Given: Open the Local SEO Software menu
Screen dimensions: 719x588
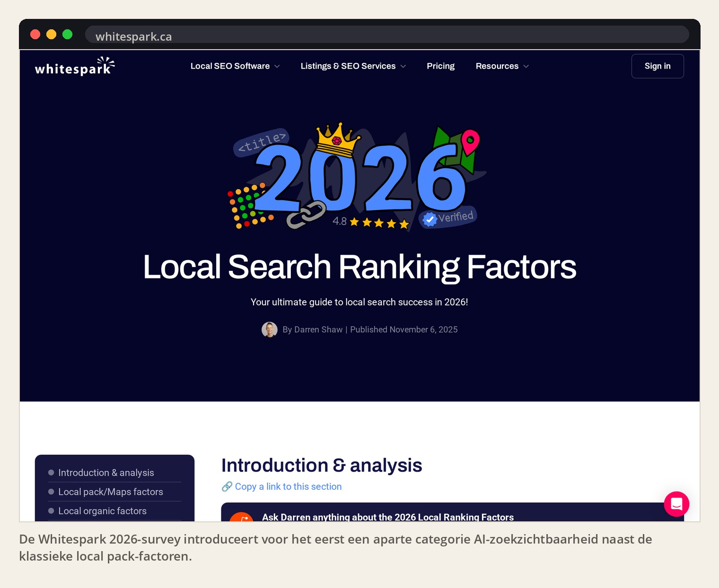Looking at the screenshot, I should point(230,66).
